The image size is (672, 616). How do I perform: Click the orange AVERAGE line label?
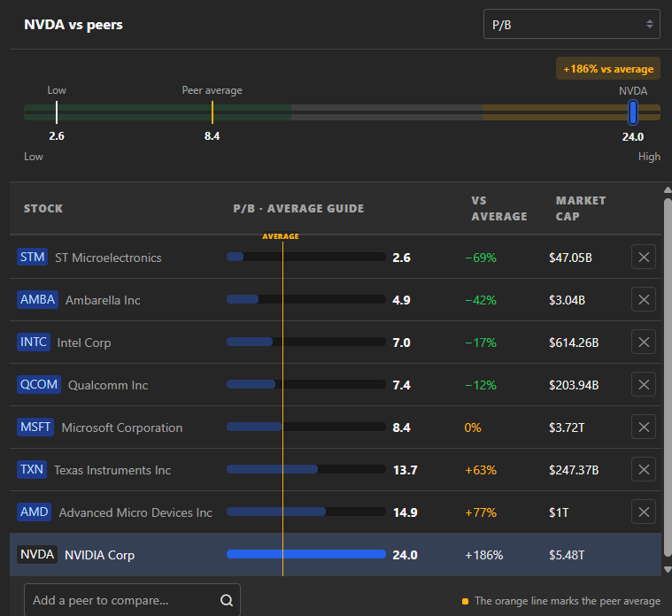pos(281,236)
